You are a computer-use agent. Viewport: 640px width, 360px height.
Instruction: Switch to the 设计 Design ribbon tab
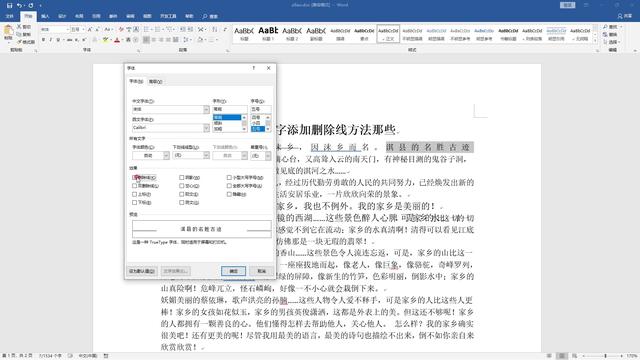tap(62, 16)
